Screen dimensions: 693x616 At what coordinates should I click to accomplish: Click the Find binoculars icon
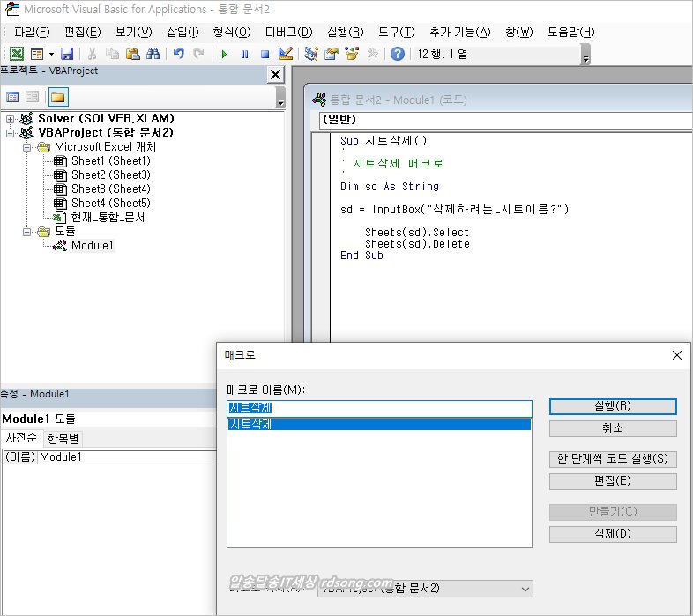coord(153,54)
